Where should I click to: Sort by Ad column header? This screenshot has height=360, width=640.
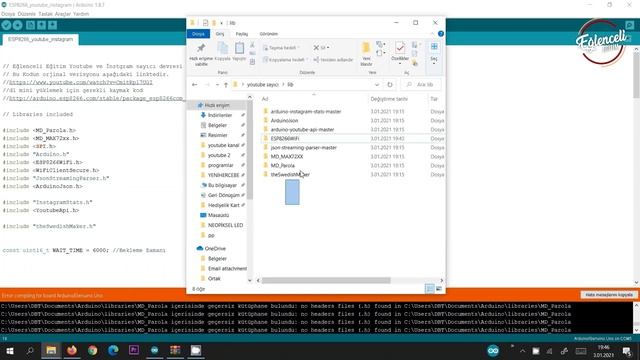tap(265, 99)
